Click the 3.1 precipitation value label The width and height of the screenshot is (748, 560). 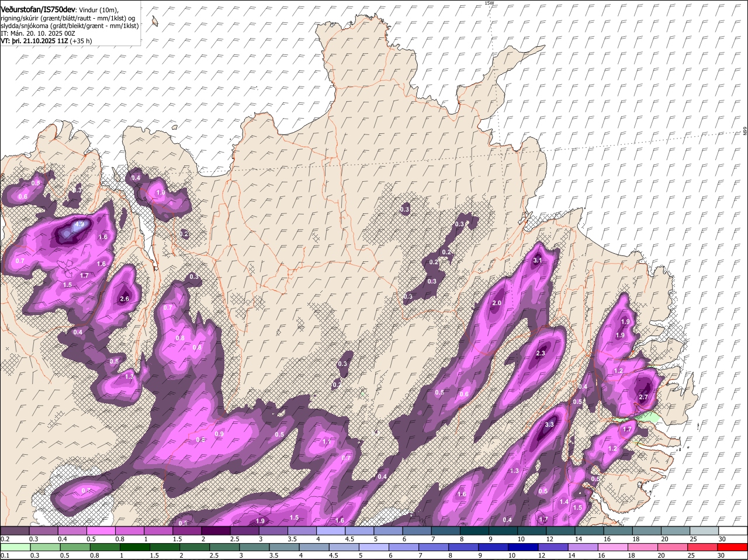(x=538, y=260)
